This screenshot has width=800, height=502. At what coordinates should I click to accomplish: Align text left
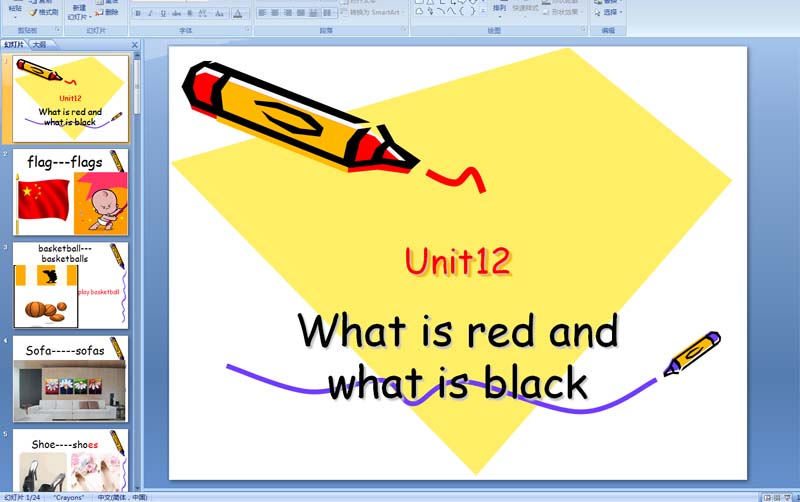coord(262,13)
